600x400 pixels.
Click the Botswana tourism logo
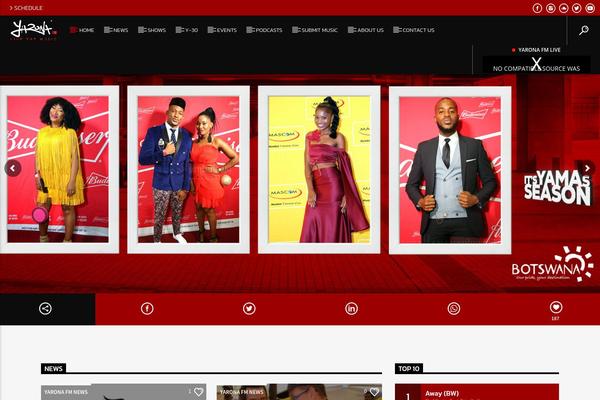coord(553,264)
